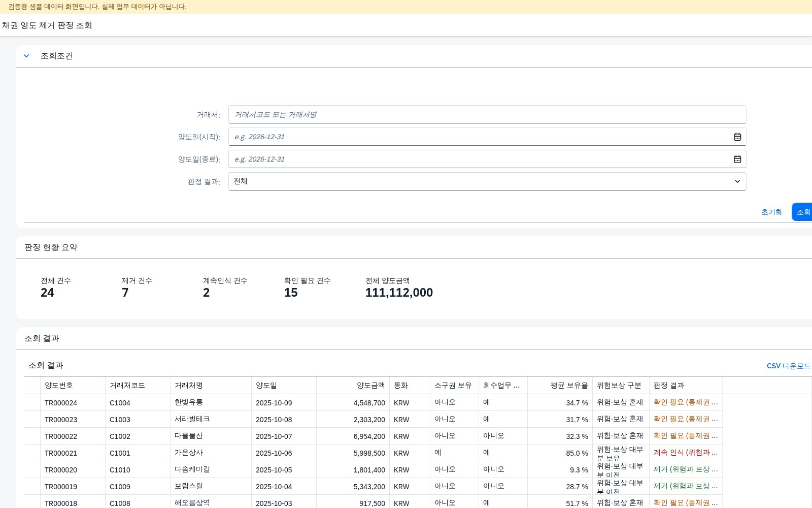
Task: Sort by the 거래처코드 column header
Action: pos(138,385)
